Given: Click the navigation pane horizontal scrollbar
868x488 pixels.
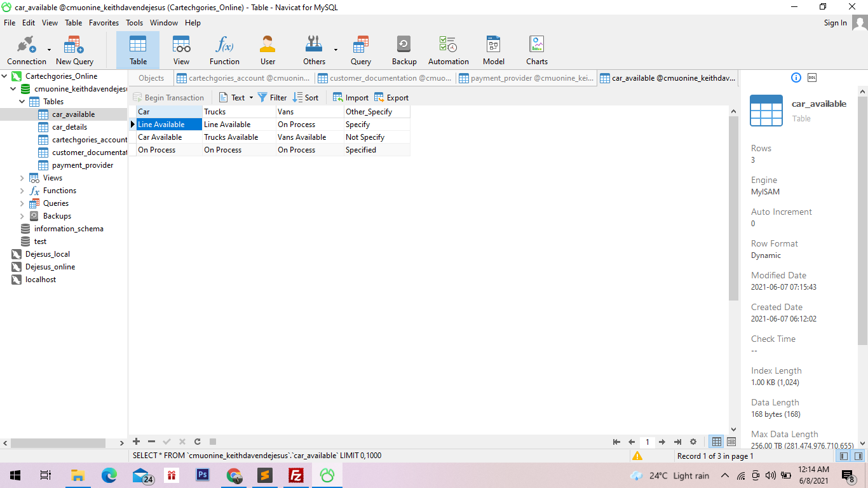Looking at the screenshot, I should (57, 443).
